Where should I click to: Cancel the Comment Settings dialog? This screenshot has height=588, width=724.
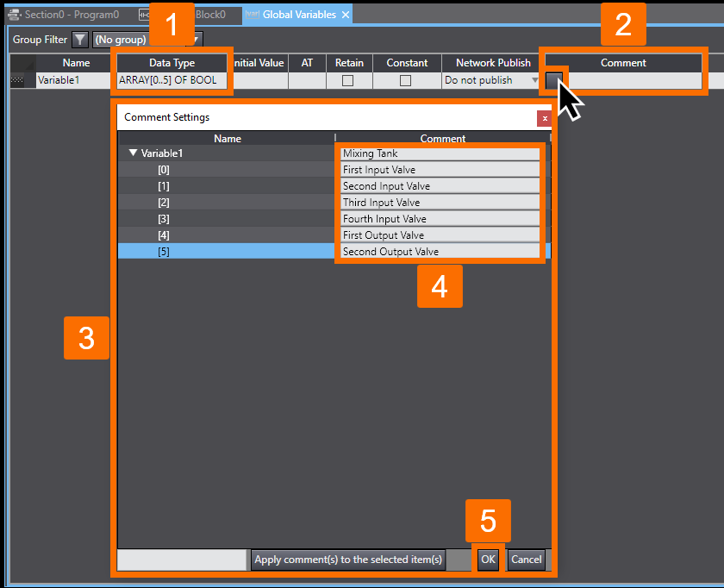(x=526, y=560)
